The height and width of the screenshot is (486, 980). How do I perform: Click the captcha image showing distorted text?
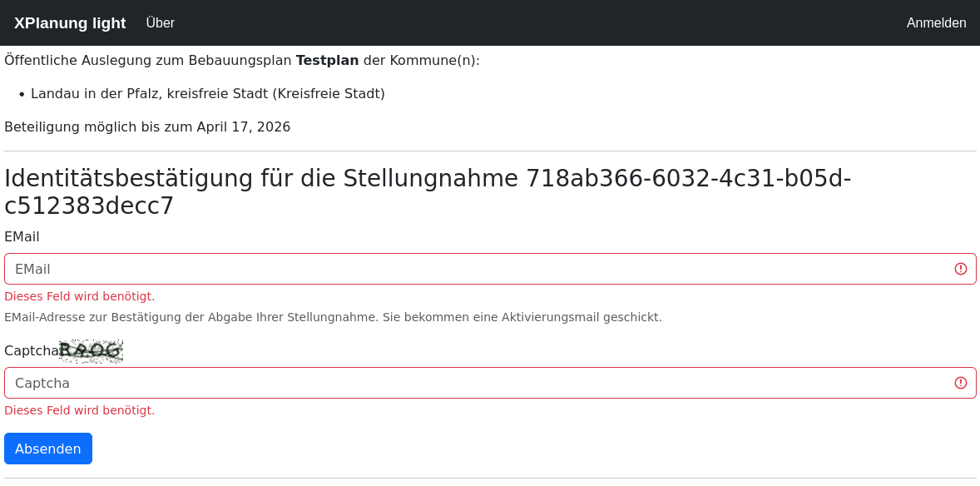90,350
